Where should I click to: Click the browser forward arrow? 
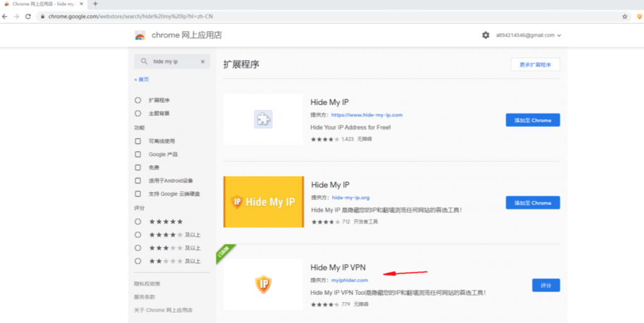[16, 16]
